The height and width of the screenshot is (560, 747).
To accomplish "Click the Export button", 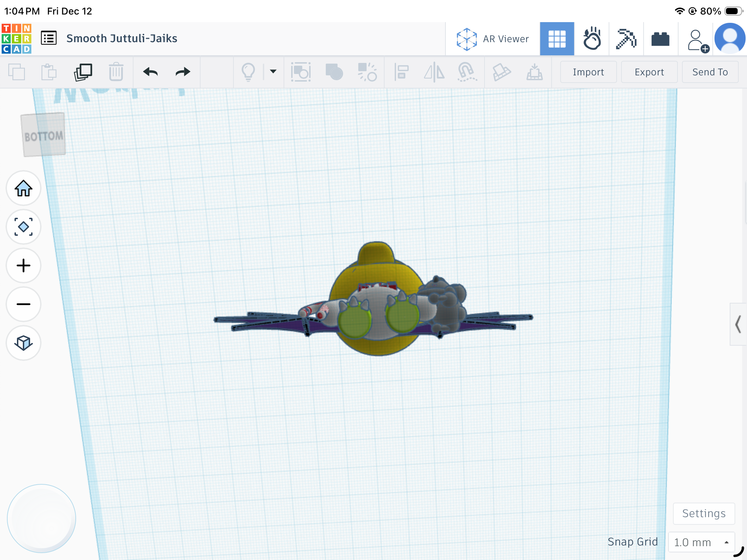I will pyautogui.click(x=649, y=72).
